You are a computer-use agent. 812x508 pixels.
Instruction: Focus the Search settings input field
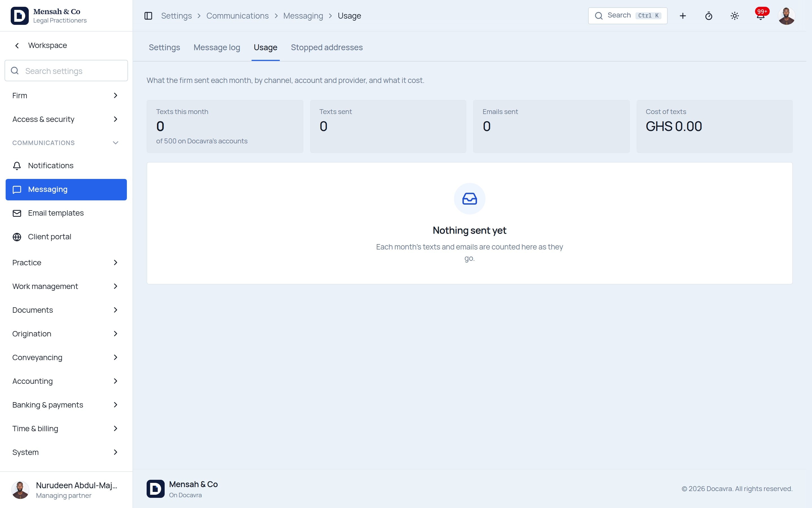[x=66, y=71]
